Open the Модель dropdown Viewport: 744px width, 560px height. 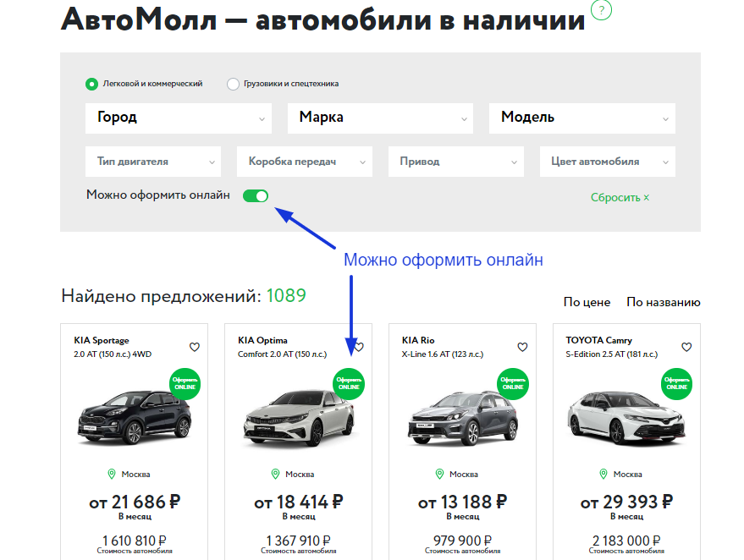point(581,118)
